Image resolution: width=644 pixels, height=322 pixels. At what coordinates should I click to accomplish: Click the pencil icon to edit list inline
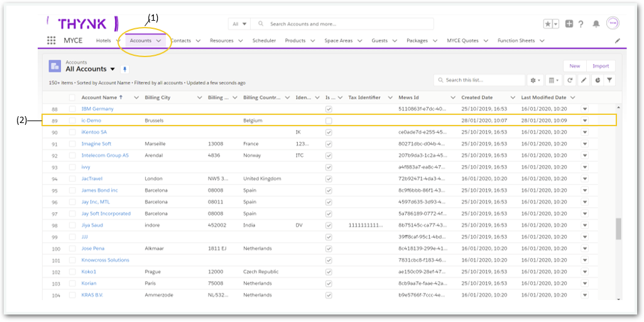[x=583, y=80]
